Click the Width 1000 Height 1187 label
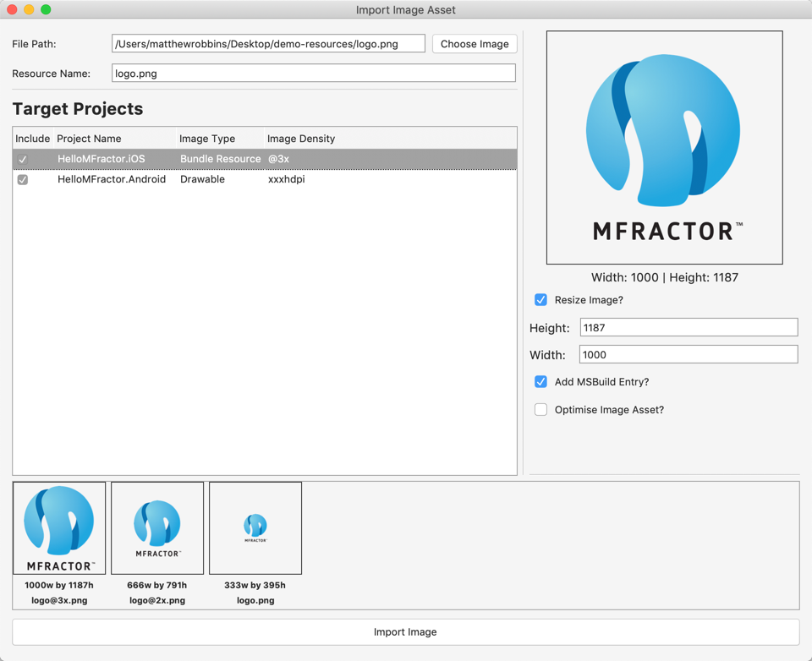Image resolution: width=812 pixels, height=661 pixels. [x=665, y=277]
